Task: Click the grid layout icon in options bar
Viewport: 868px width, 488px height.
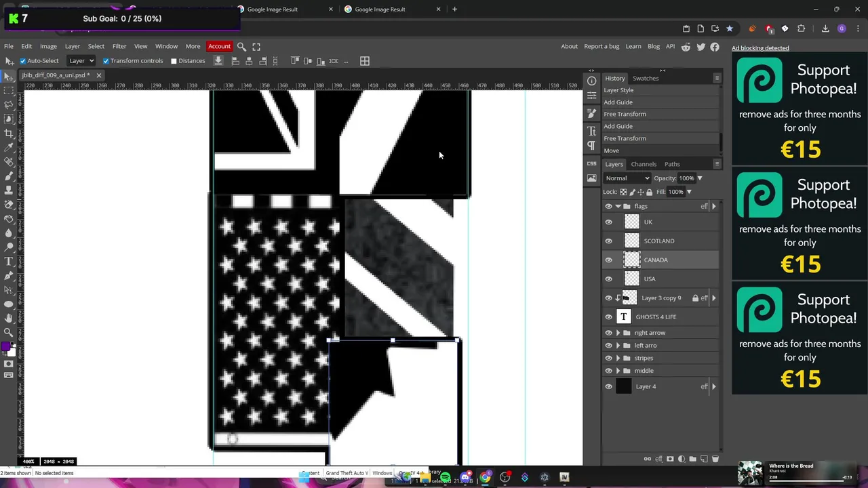Action: click(365, 61)
